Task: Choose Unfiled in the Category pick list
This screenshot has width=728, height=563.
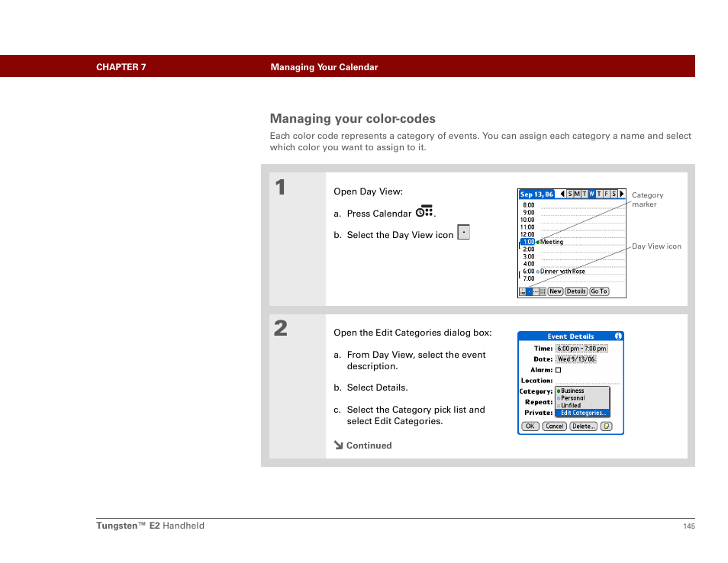Action: pyautogui.click(x=582, y=405)
